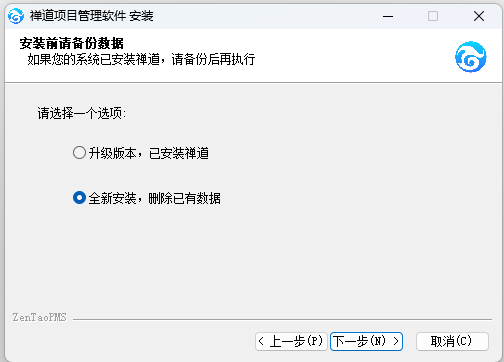
Task: Click the 禅道项目管理软件 安装 window title text
Action: pyautogui.click(x=92, y=16)
